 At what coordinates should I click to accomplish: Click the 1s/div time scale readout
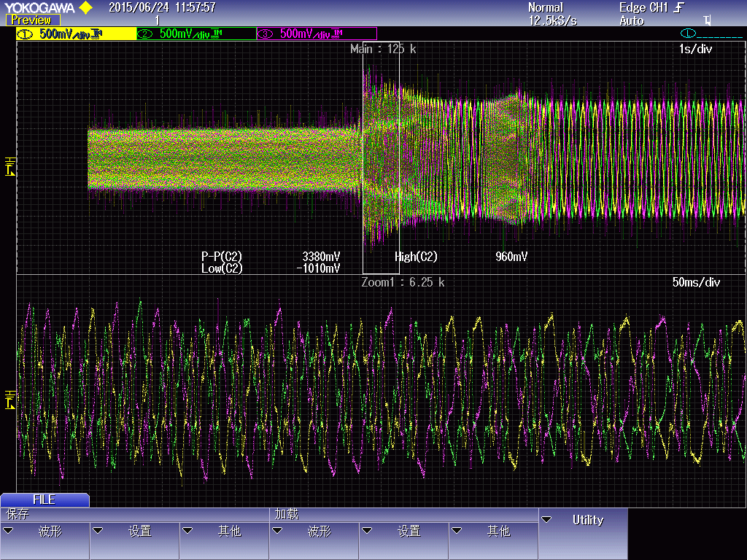pyautogui.click(x=695, y=49)
